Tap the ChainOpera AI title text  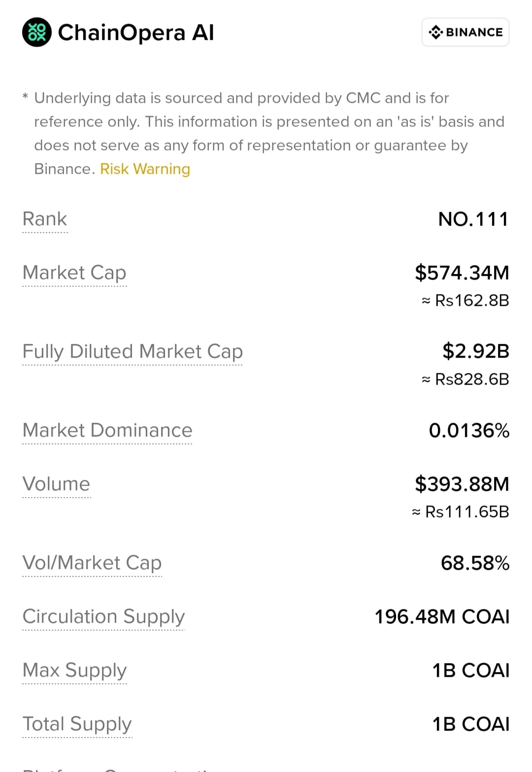[x=136, y=33]
